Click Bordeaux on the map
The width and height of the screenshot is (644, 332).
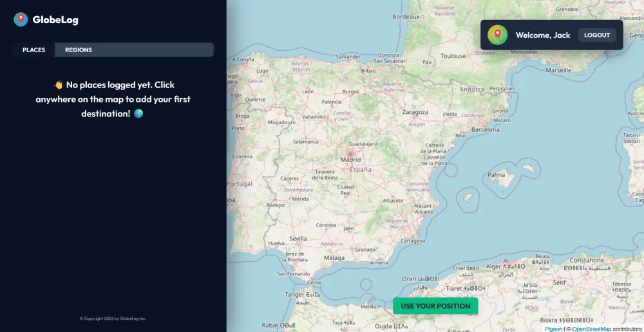[x=406, y=17]
